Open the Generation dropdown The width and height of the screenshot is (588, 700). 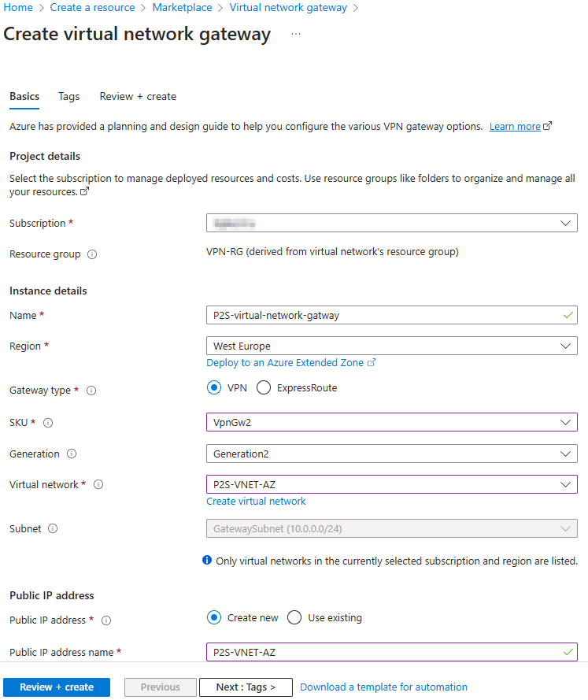coord(391,454)
